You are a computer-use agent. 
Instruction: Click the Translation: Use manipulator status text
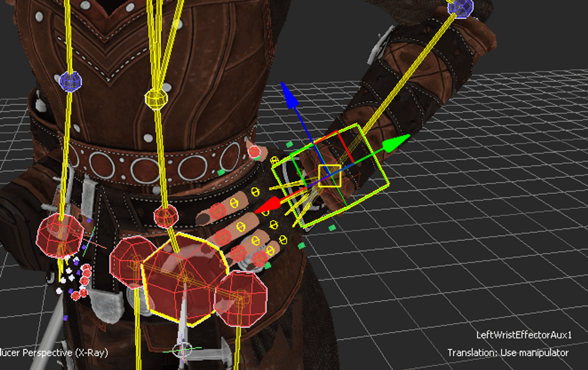point(508,352)
